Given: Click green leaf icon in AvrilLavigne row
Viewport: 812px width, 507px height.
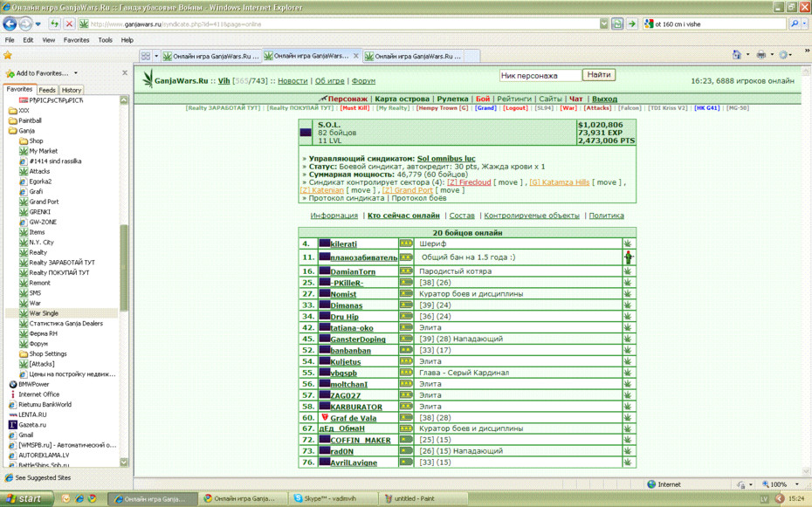Looking at the screenshot, I should click(628, 462).
